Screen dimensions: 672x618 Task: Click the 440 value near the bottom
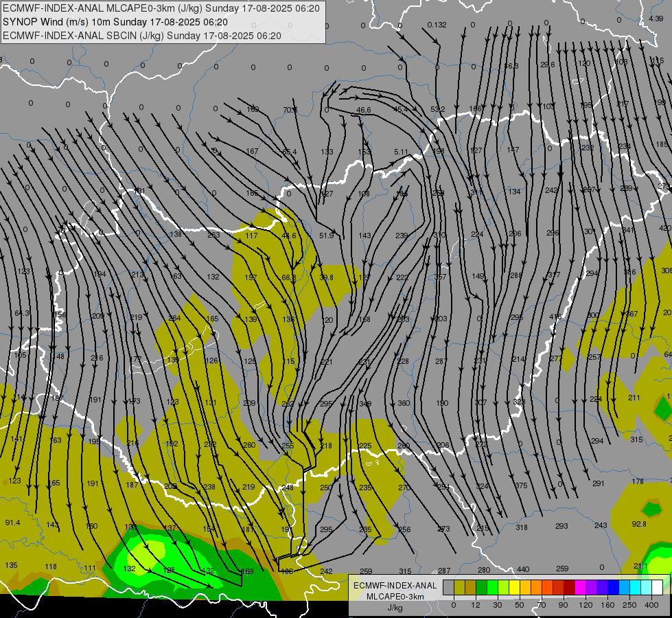[523, 569]
